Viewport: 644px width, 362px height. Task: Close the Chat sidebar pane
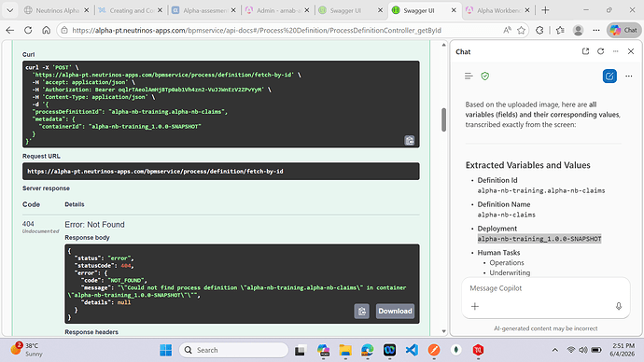click(631, 51)
